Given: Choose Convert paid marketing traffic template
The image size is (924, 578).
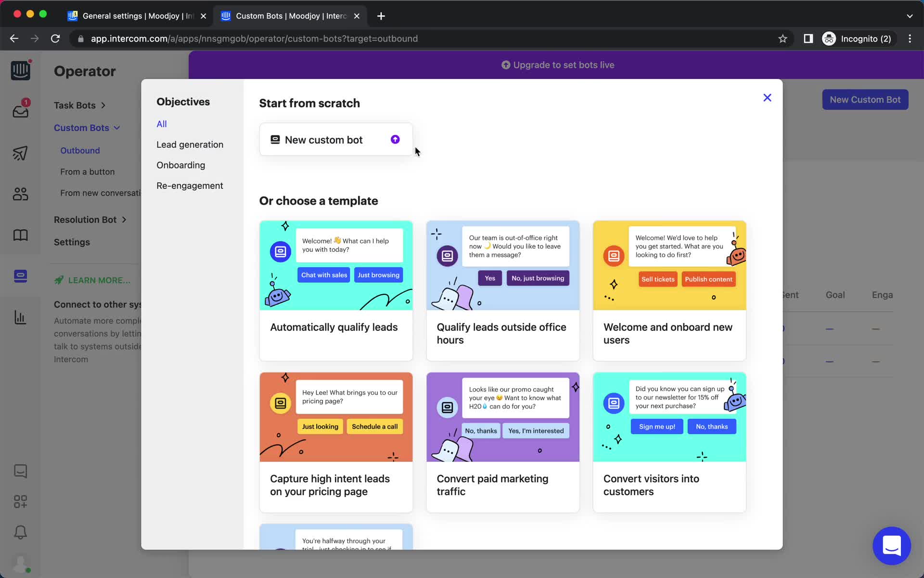Looking at the screenshot, I should (x=502, y=442).
